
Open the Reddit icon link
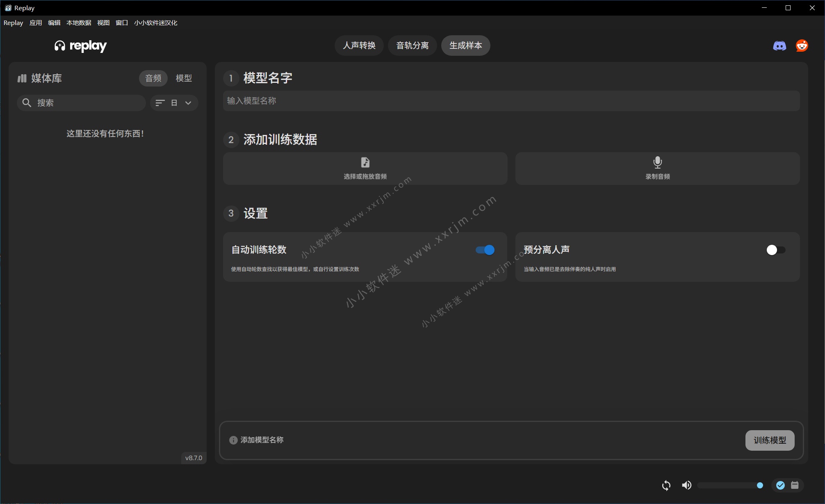[x=802, y=46]
